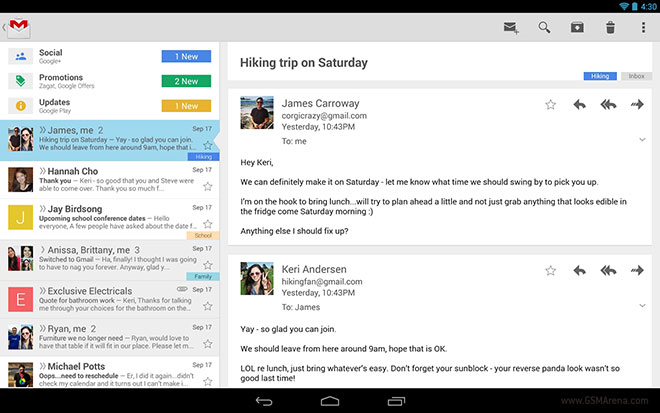Open the Promotions inbox category

coord(109,81)
